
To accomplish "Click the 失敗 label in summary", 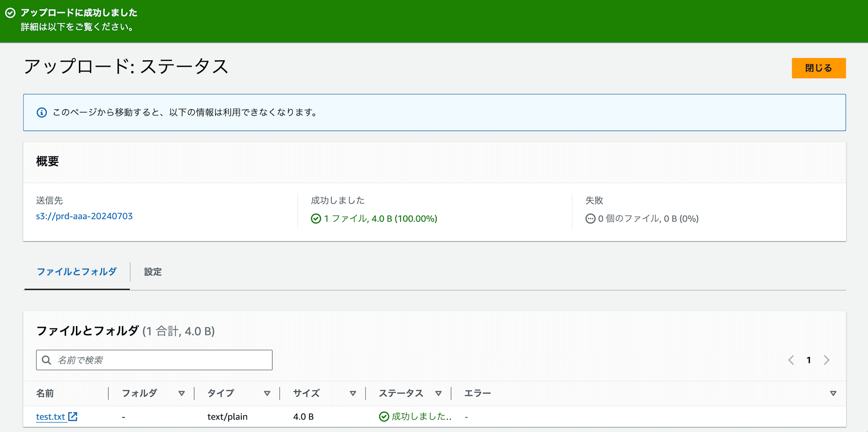I will 594,200.
